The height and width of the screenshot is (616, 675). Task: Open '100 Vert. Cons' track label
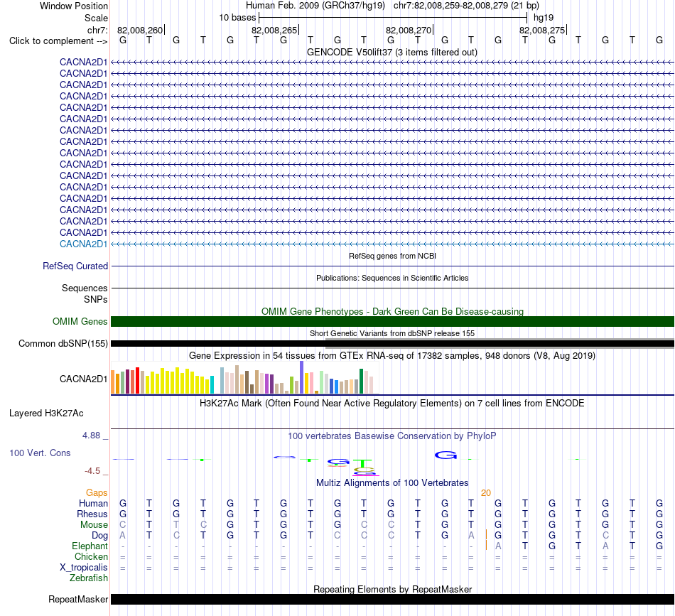click(x=40, y=453)
